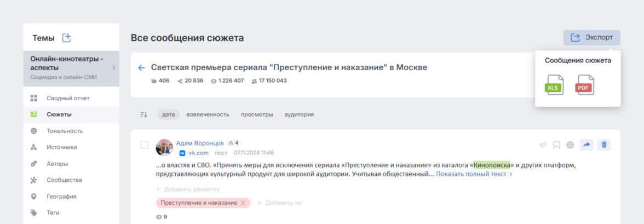Viewport: 644px width, 224px height.
Task: Download story messages as XLS
Action: (555, 85)
